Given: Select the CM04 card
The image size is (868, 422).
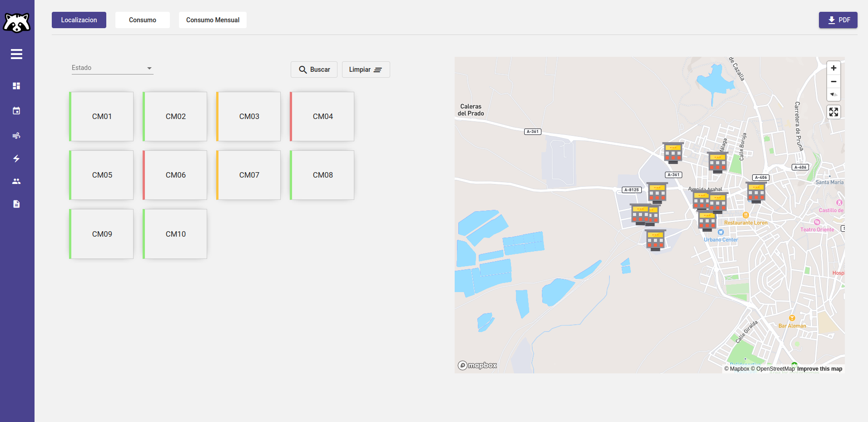Looking at the screenshot, I should click(x=322, y=116).
